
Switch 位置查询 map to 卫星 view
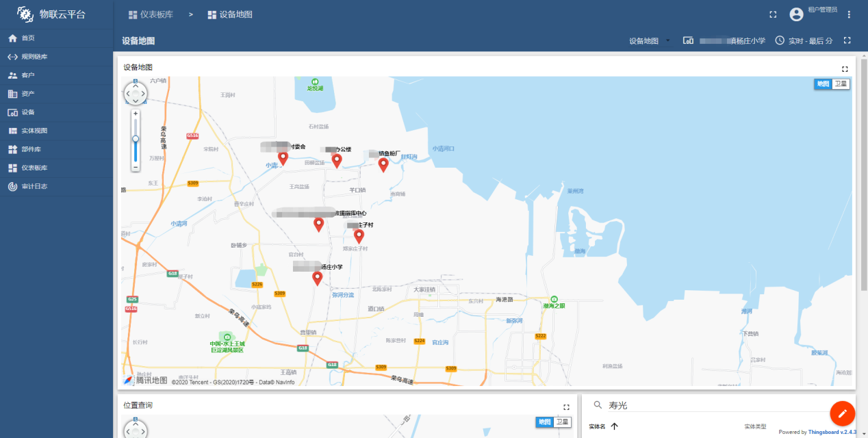[562, 422]
